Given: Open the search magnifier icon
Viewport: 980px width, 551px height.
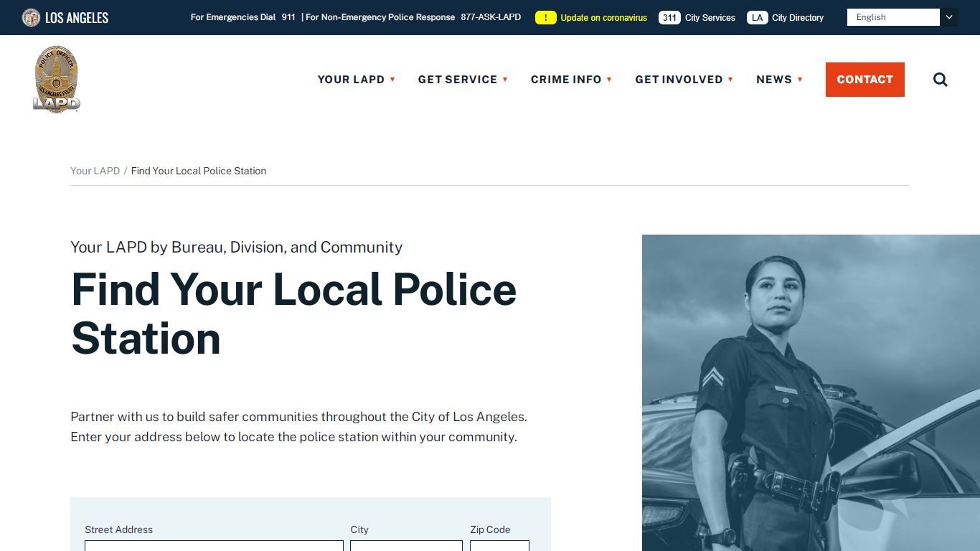Looking at the screenshot, I should pyautogui.click(x=941, y=80).
